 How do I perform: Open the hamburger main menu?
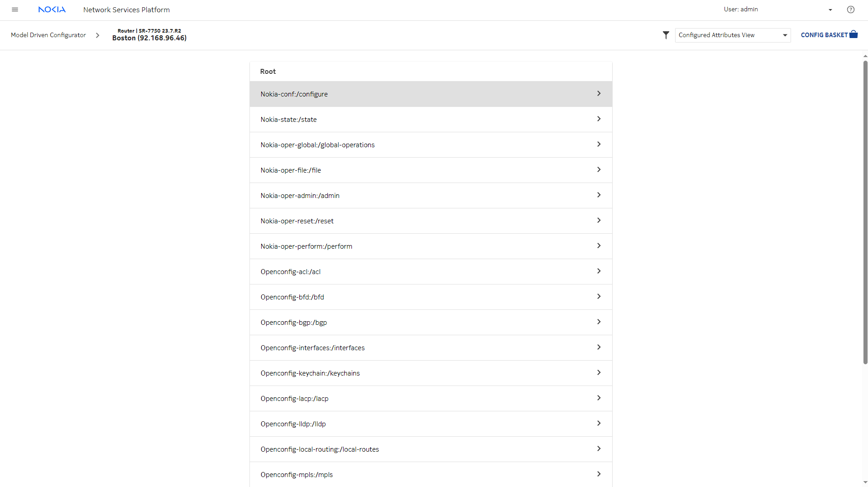[15, 10]
